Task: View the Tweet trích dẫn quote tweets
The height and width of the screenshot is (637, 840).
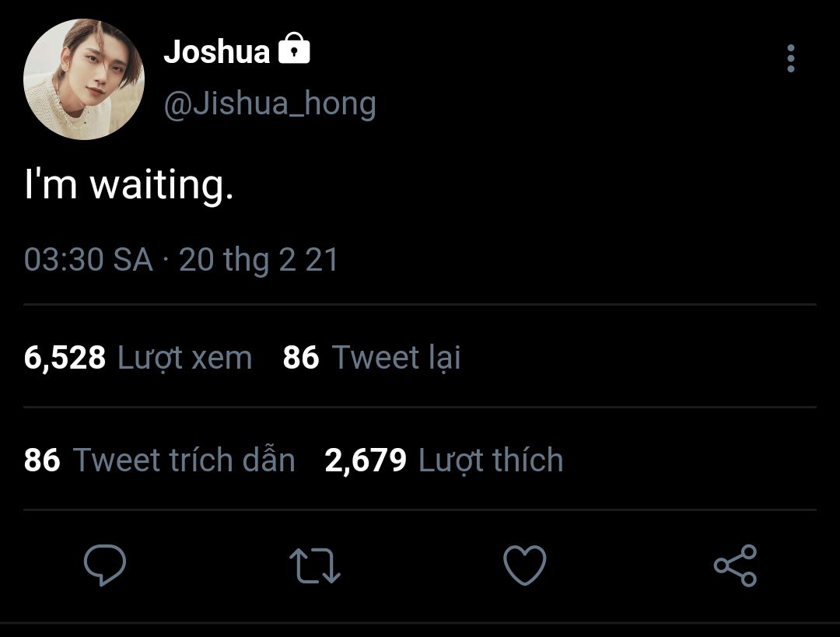Action: click(184, 460)
